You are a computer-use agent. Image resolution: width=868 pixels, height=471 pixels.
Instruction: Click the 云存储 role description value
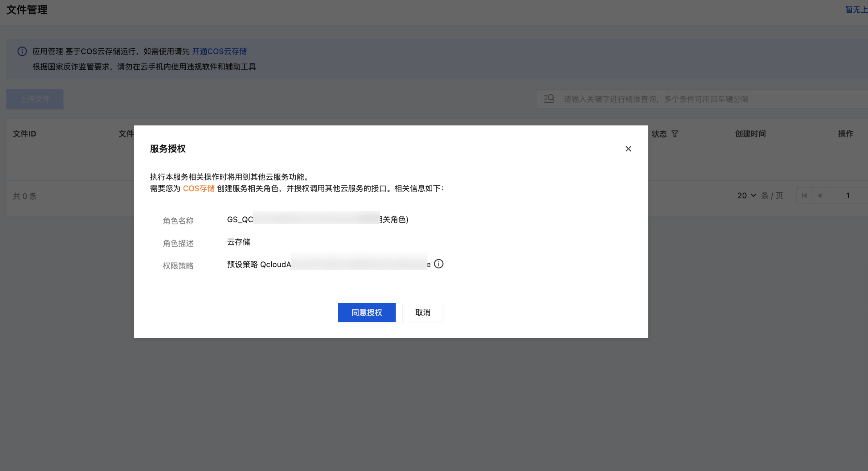(x=239, y=242)
